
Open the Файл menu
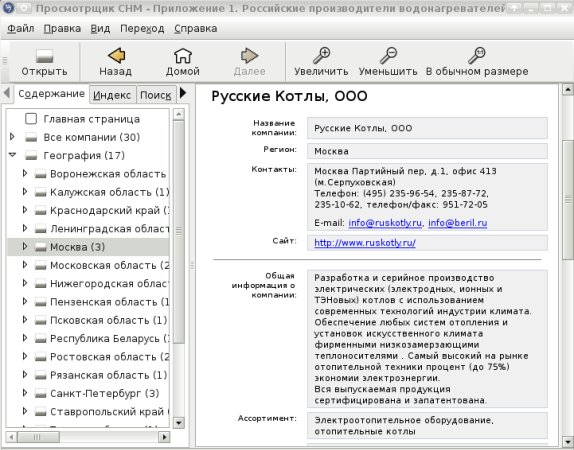tap(20, 29)
